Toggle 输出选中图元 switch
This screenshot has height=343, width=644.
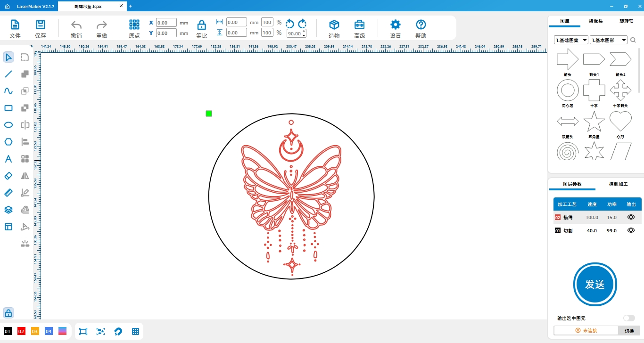629,318
